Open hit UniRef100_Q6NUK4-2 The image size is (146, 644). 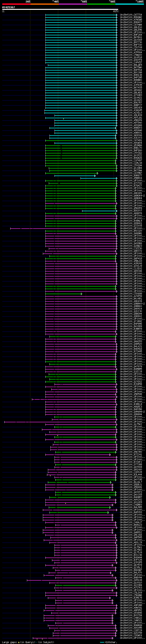(132, 196)
